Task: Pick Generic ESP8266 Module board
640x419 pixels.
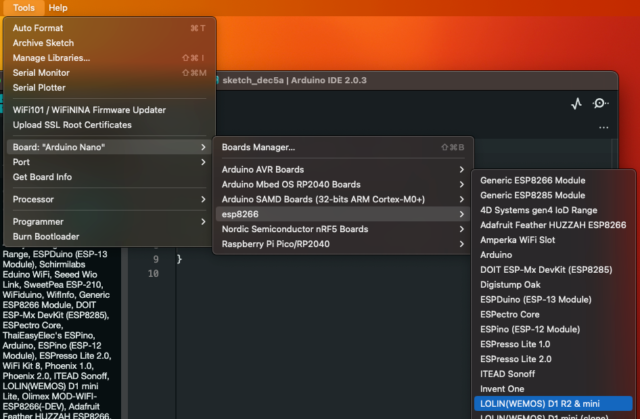Action: point(532,180)
